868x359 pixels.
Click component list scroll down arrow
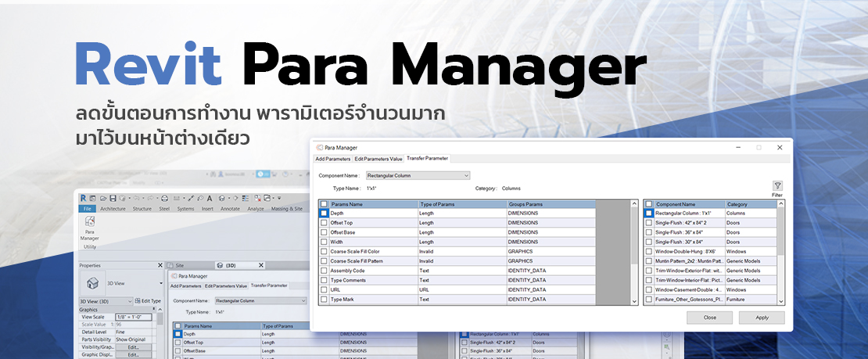pos(781,301)
